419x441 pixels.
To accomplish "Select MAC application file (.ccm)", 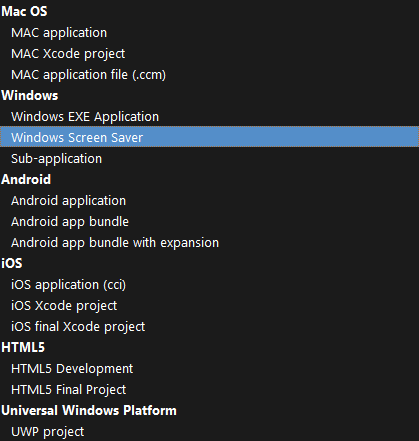I will point(209,75).
